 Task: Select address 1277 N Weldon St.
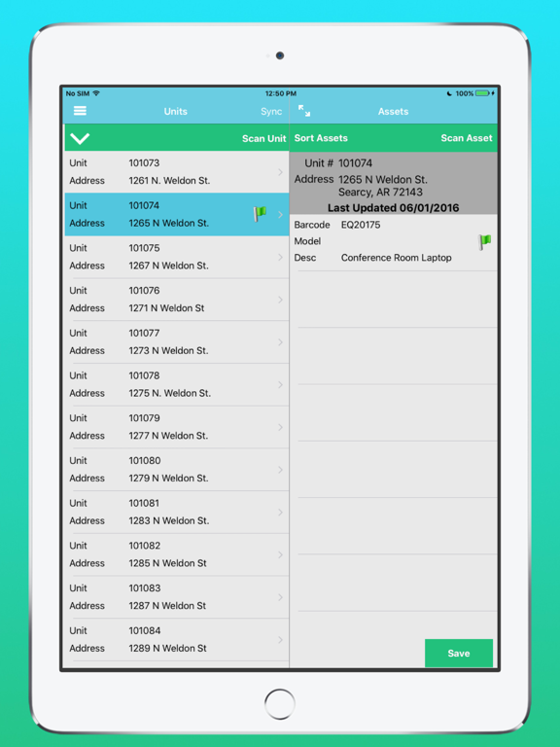point(168,436)
